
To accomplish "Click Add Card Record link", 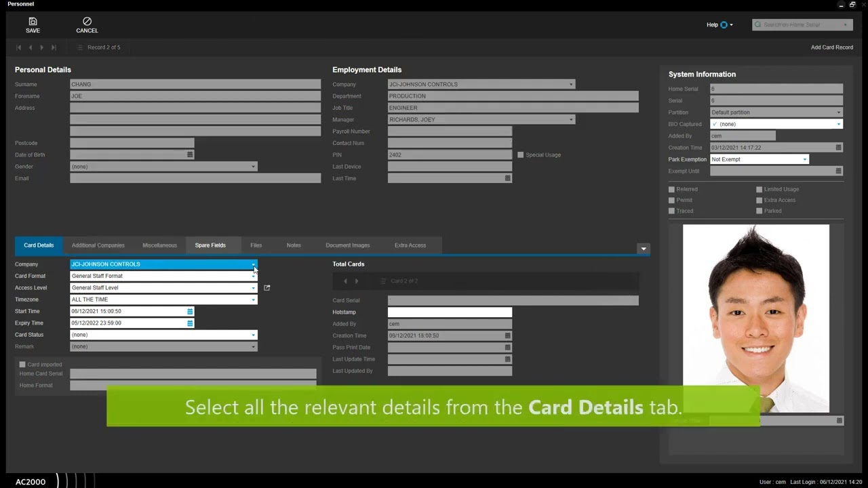I will 832,47.
